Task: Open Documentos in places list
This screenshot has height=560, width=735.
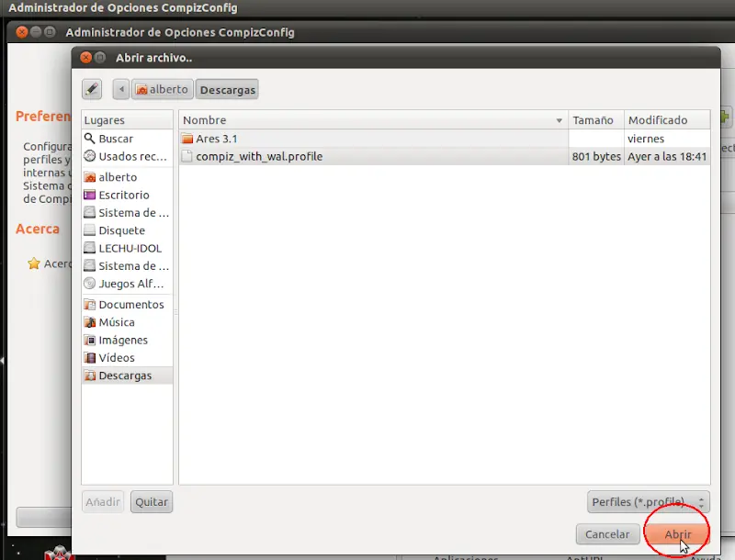Action: click(127, 305)
